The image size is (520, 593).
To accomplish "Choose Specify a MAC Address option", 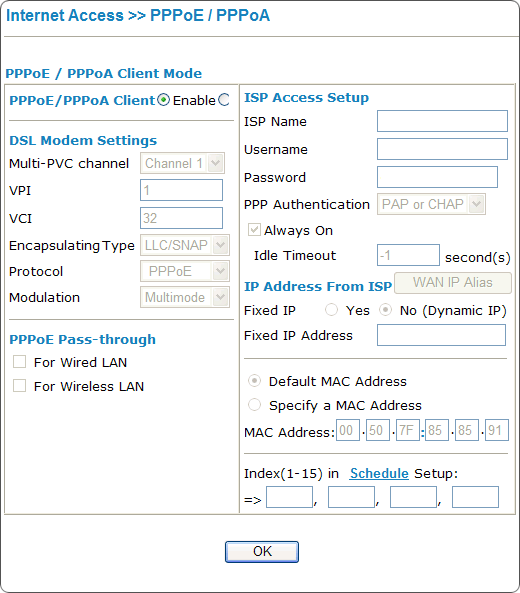I will click(x=254, y=405).
